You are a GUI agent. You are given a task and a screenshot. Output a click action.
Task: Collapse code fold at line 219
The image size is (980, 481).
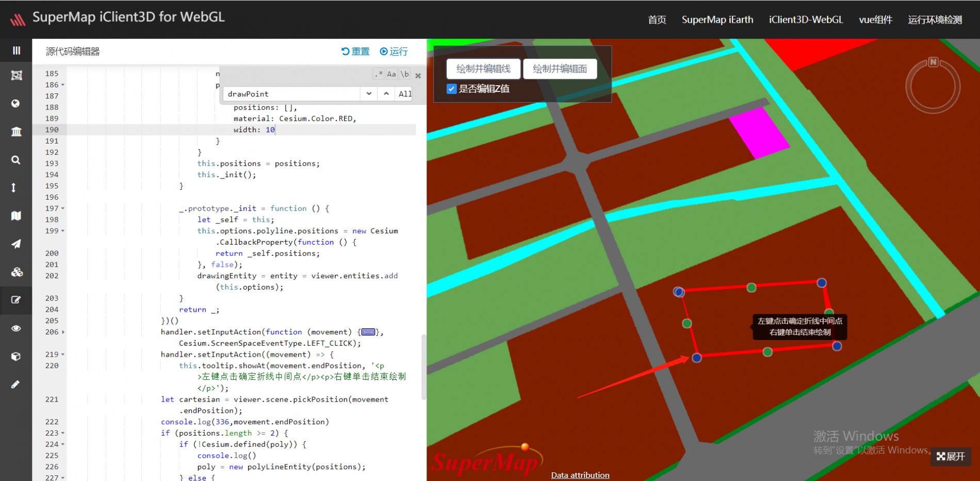63,355
